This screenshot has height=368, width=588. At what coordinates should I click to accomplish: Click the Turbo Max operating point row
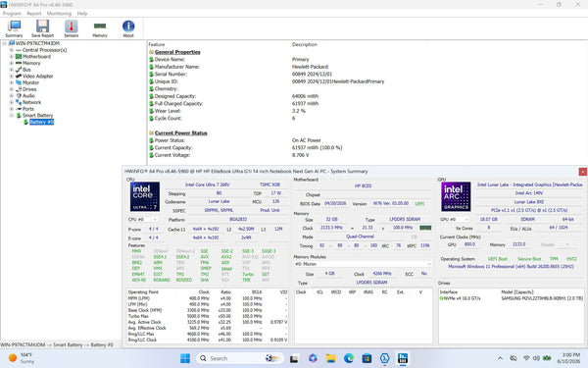(x=208, y=316)
